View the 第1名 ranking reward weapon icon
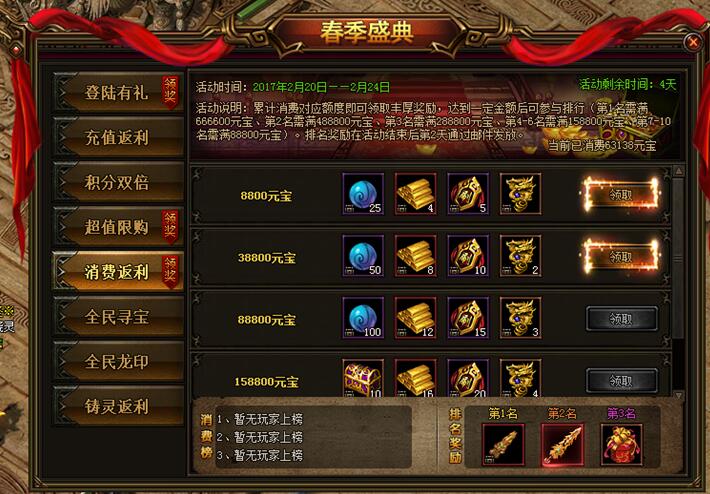This screenshot has height=494, width=710. tap(504, 445)
